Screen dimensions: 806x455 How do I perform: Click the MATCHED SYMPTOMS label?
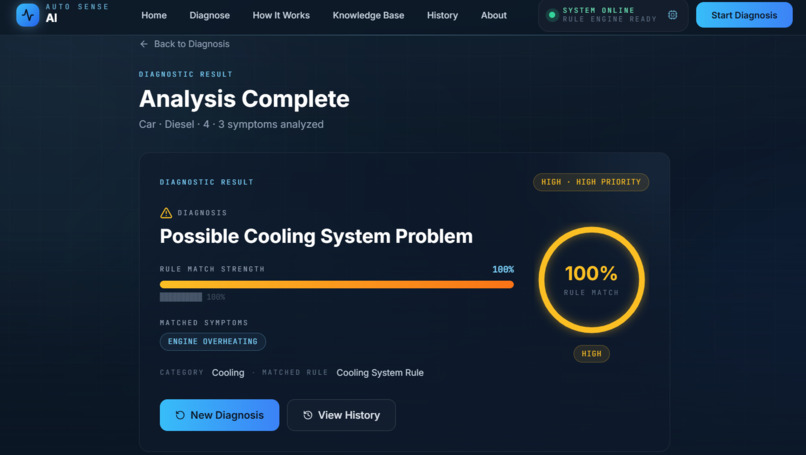pos(204,322)
